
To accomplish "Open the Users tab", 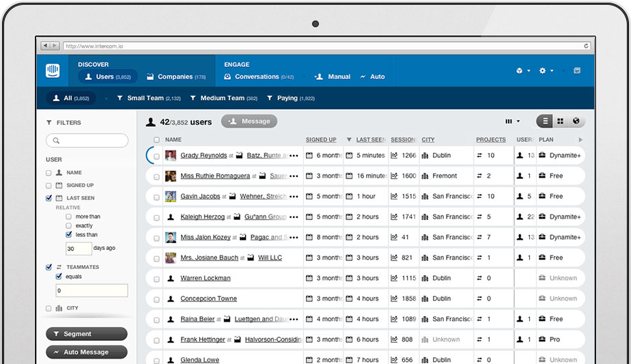I will [x=108, y=76].
